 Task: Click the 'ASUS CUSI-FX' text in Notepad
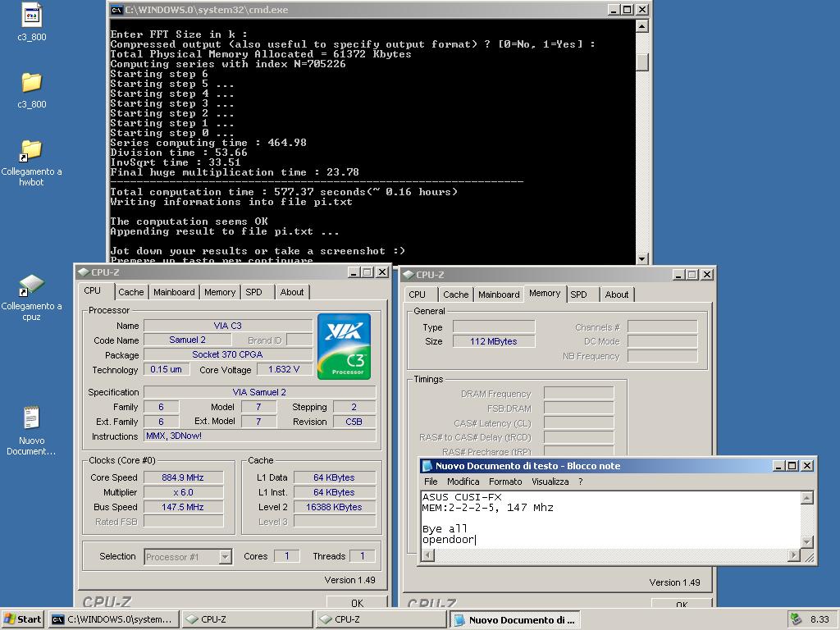[x=462, y=497]
